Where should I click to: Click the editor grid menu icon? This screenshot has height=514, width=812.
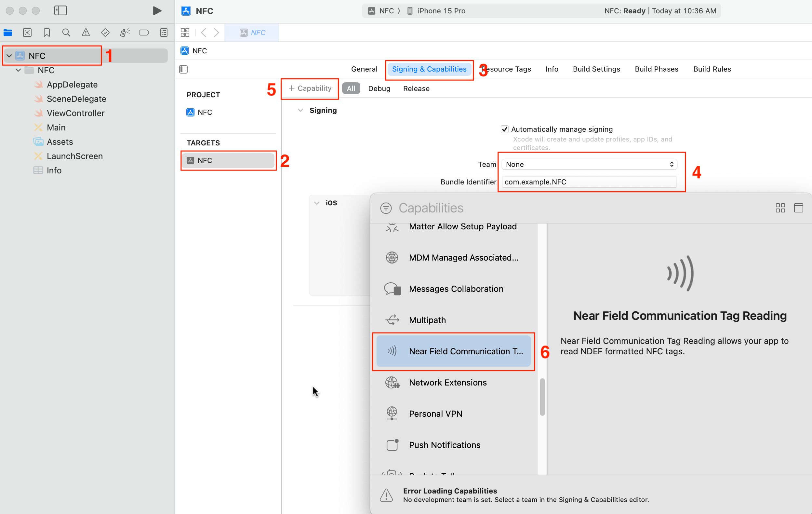pyautogui.click(x=185, y=33)
